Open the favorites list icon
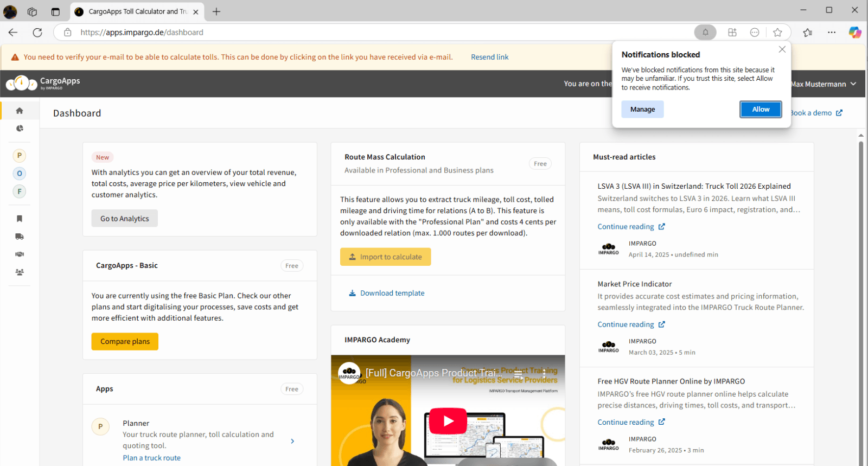The image size is (868, 466). [x=808, y=33]
